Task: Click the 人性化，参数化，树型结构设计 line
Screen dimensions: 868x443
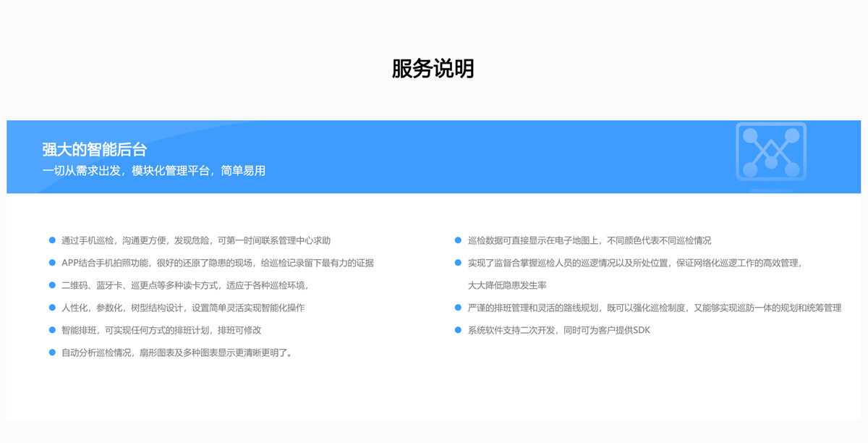Action: click(x=182, y=308)
